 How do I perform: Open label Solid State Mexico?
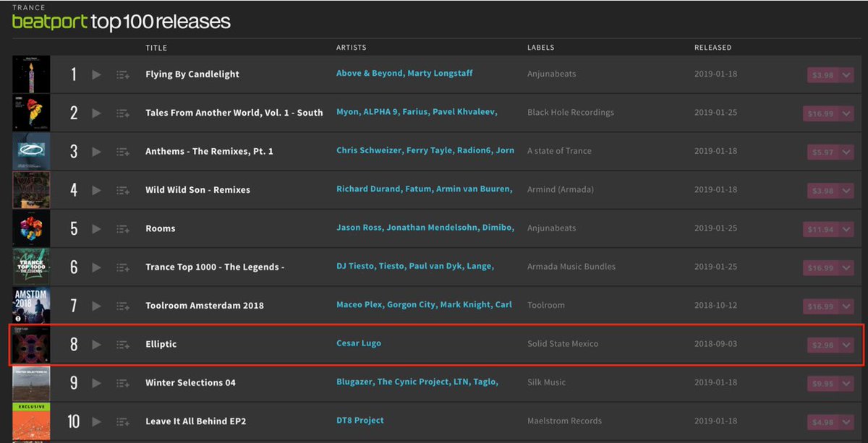point(563,344)
